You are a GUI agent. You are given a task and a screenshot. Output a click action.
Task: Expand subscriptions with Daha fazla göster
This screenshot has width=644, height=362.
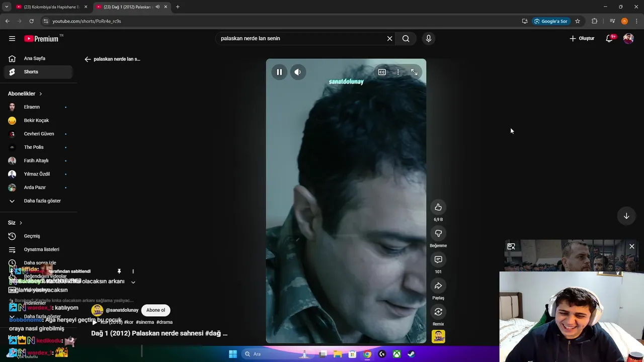(x=38, y=201)
